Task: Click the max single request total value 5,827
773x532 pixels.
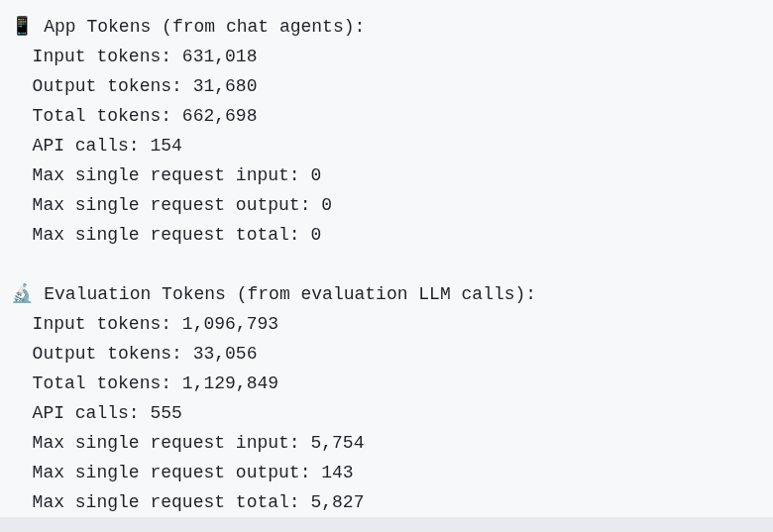Action: click(x=337, y=502)
